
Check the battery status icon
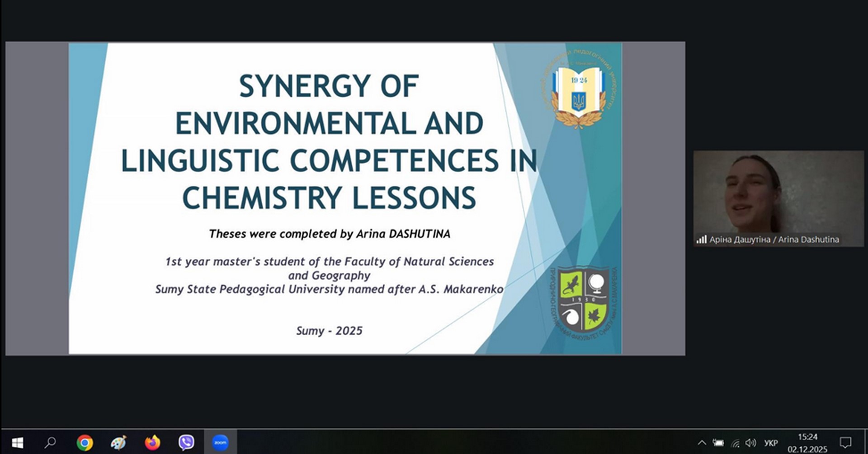718,443
